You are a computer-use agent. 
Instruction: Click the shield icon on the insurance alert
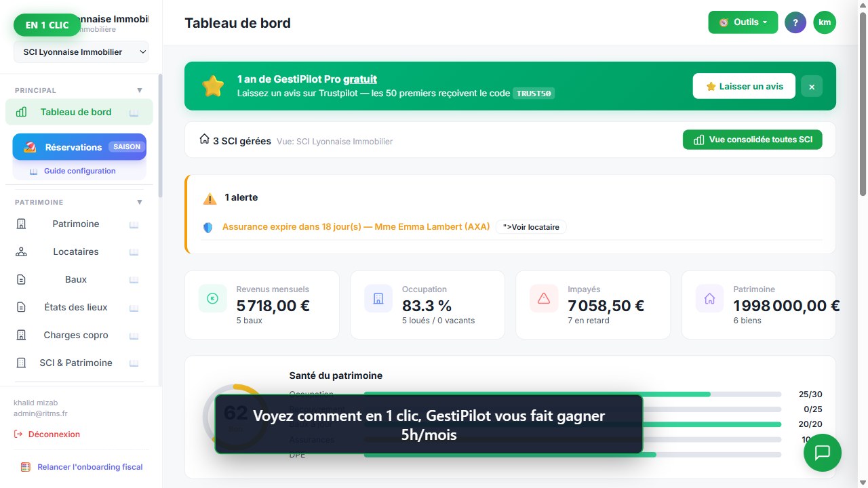(208, 228)
